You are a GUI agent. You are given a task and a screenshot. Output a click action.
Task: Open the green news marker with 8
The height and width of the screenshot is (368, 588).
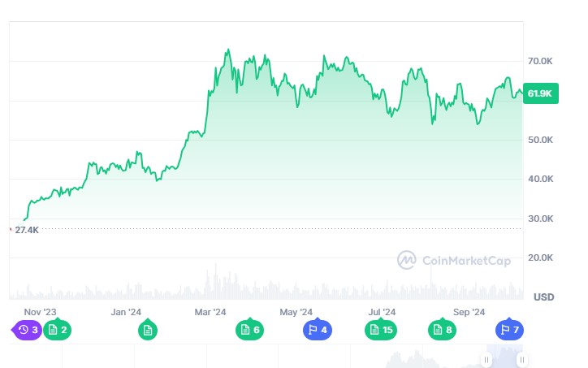pos(442,330)
